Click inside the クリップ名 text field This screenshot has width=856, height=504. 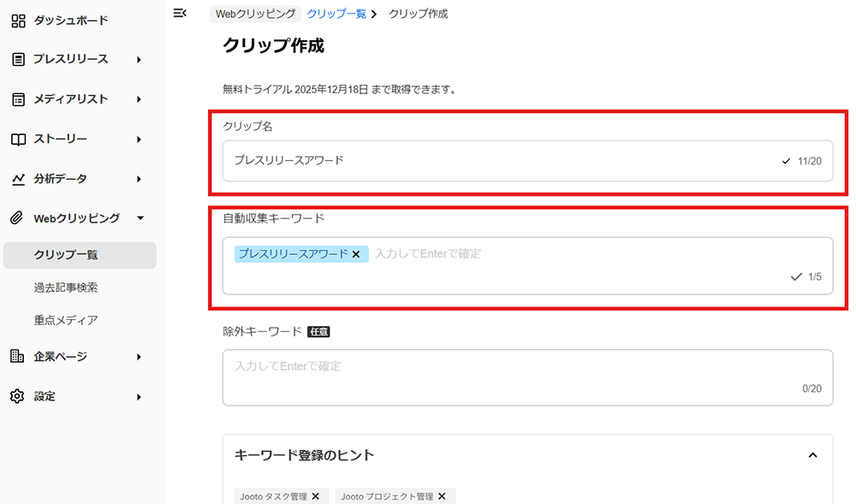click(428, 160)
